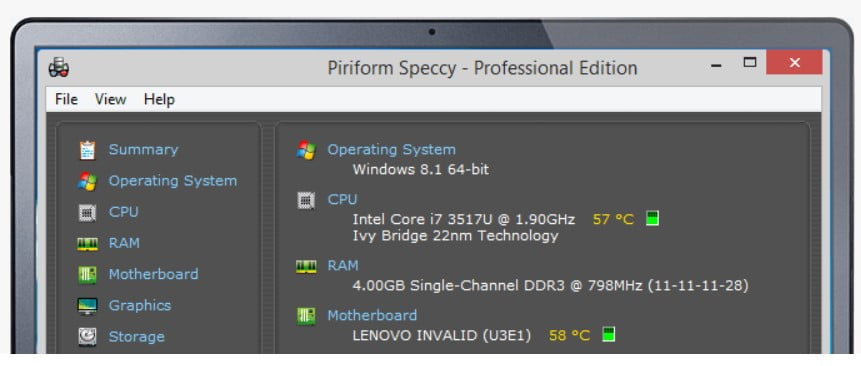Open the CPU heading link in summary
Screen dimensions: 861x366
pyautogui.click(x=342, y=200)
